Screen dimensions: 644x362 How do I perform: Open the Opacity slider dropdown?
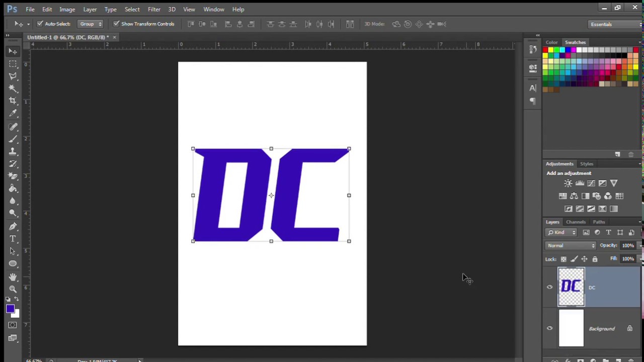coord(640,245)
